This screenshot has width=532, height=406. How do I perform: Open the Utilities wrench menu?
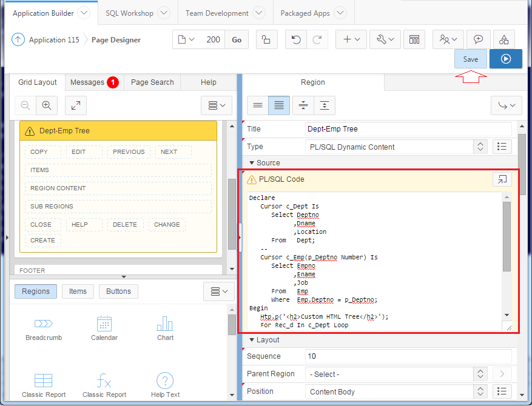pos(385,39)
